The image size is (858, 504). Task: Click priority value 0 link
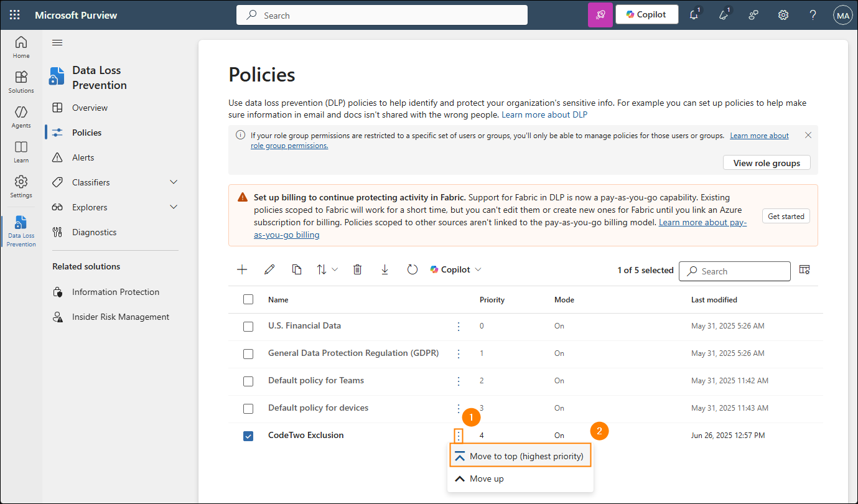click(x=482, y=326)
